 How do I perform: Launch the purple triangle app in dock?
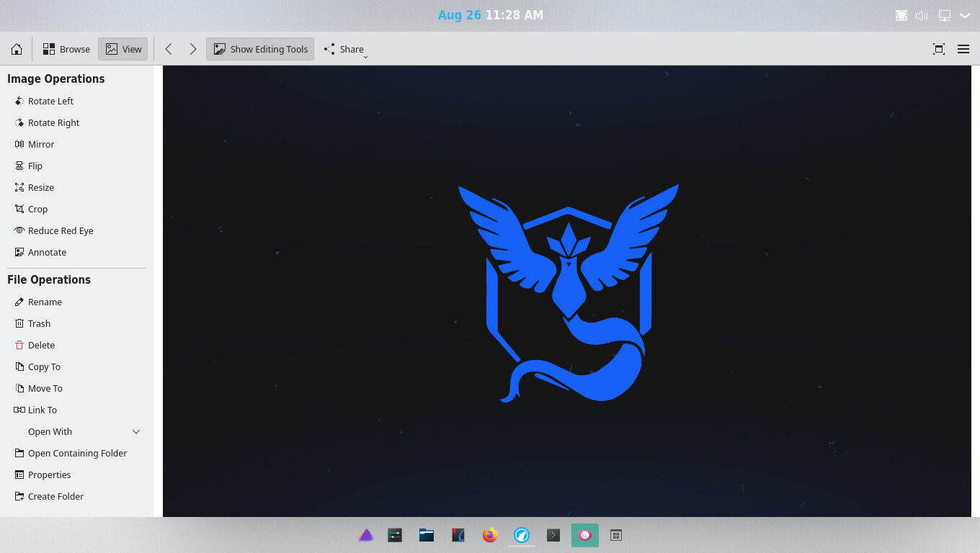click(366, 535)
